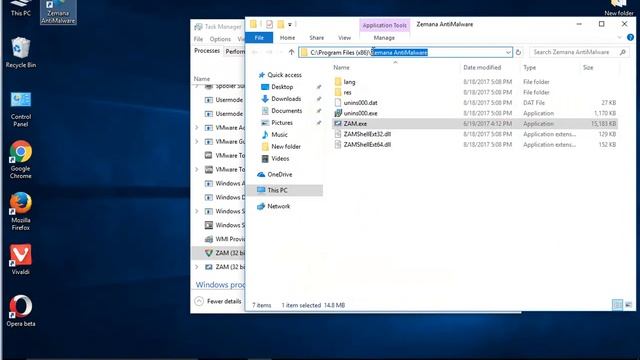640x360 pixels.
Task: Click Application Tools contextual tab
Action: coord(384,25)
